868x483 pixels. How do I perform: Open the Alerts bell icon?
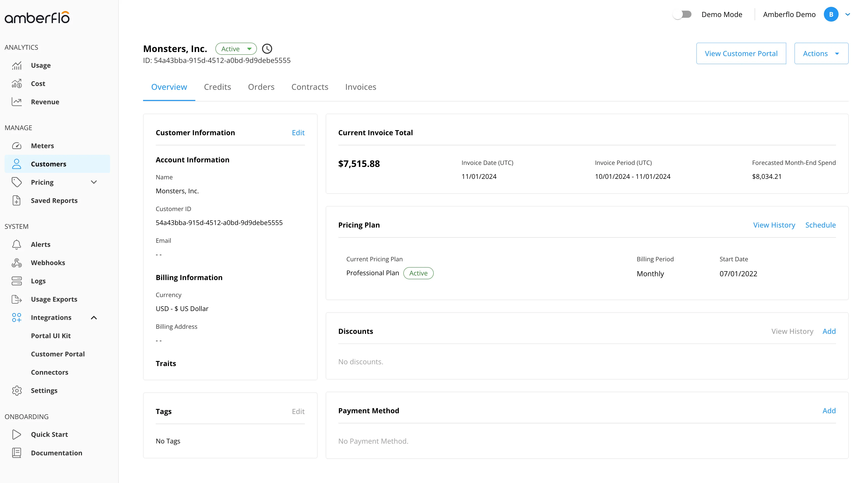16,244
